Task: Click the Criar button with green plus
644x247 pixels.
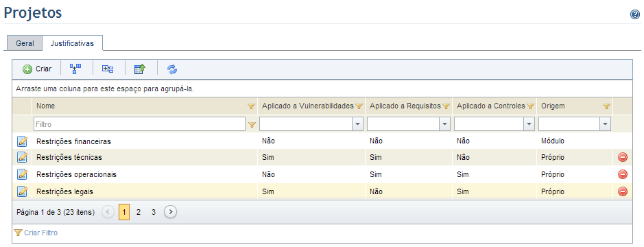Action: (x=37, y=69)
